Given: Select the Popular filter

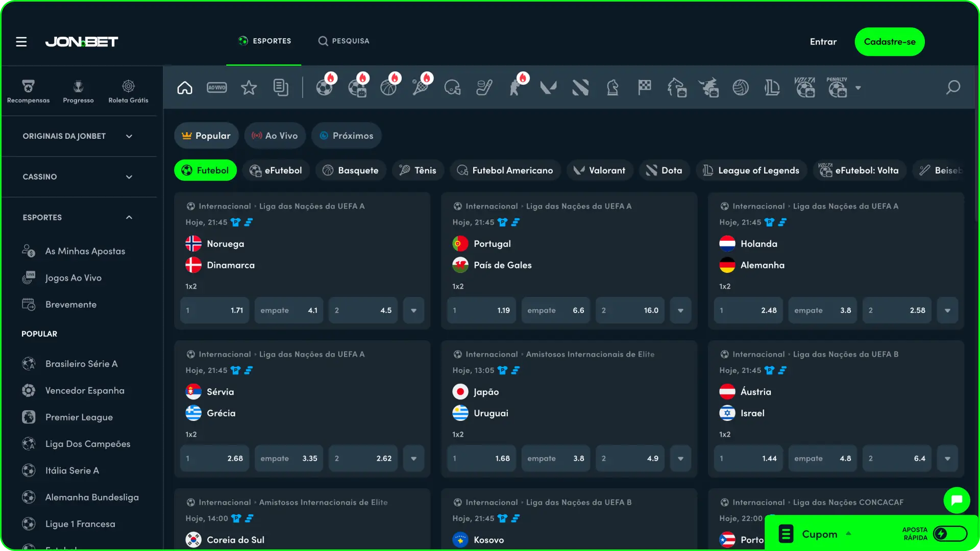Looking at the screenshot, I should click(206, 136).
